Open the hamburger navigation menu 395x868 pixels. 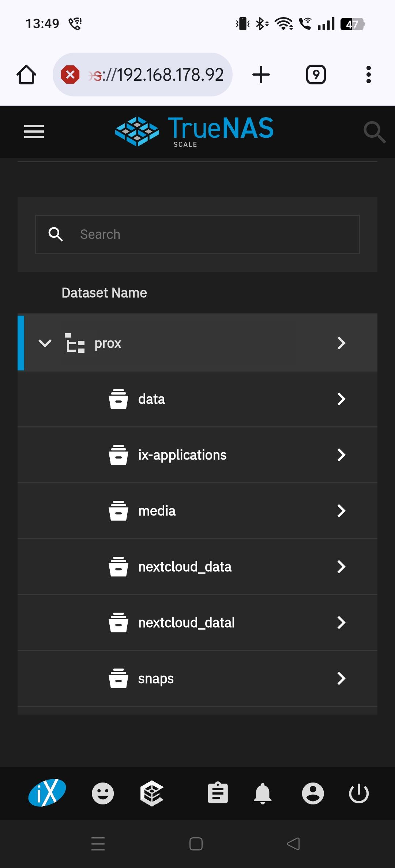click(34, 132)
